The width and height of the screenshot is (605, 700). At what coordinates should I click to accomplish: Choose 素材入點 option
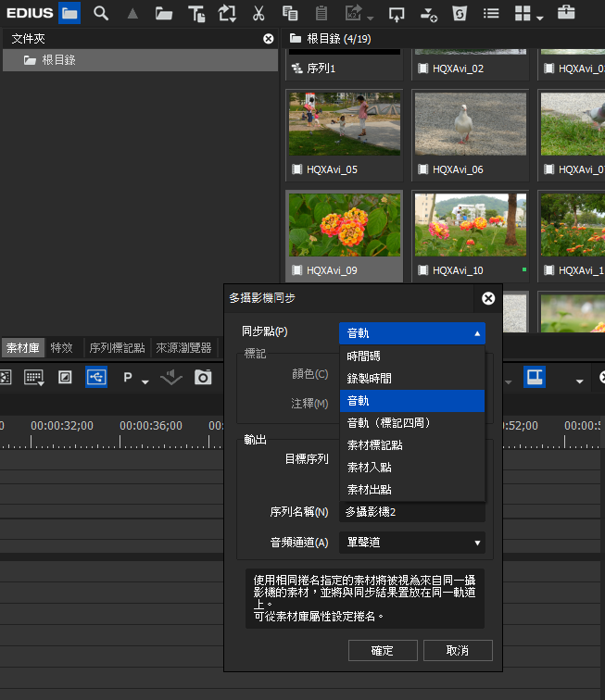412,468
